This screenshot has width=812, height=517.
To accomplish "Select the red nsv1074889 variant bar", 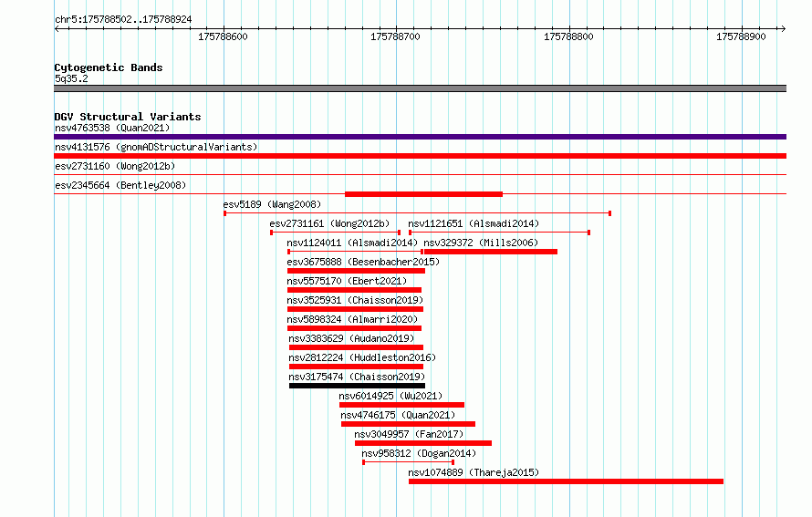I will coord(566,481).
